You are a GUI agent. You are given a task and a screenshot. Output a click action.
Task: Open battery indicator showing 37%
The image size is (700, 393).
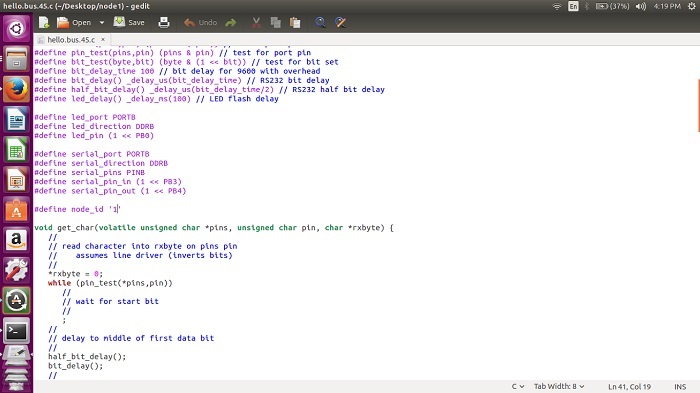click(612, 6)
